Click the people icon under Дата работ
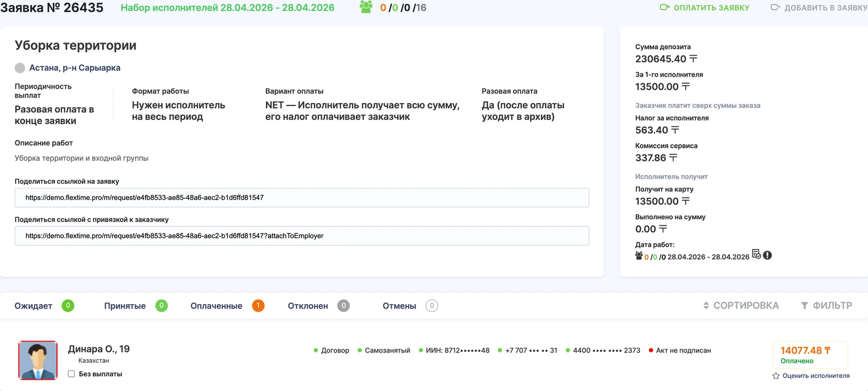The width and height of the screenshot is (868, 391). 639,256
